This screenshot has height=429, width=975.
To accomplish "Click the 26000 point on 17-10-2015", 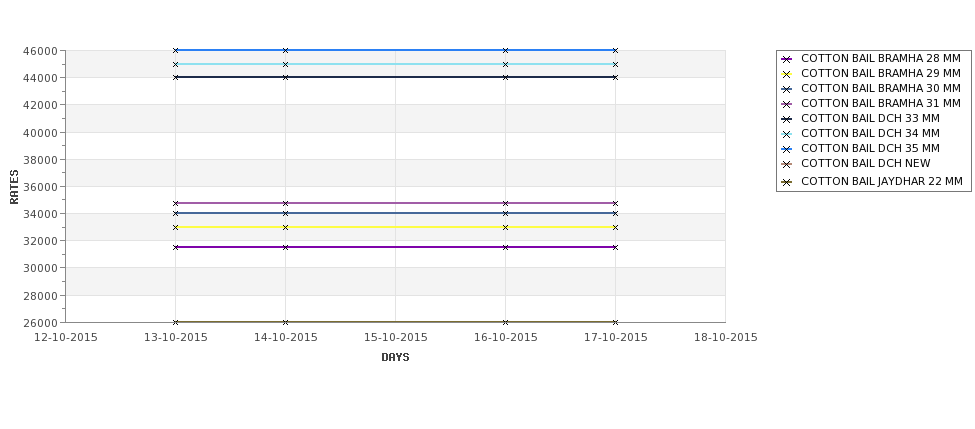I will [616, 322].
